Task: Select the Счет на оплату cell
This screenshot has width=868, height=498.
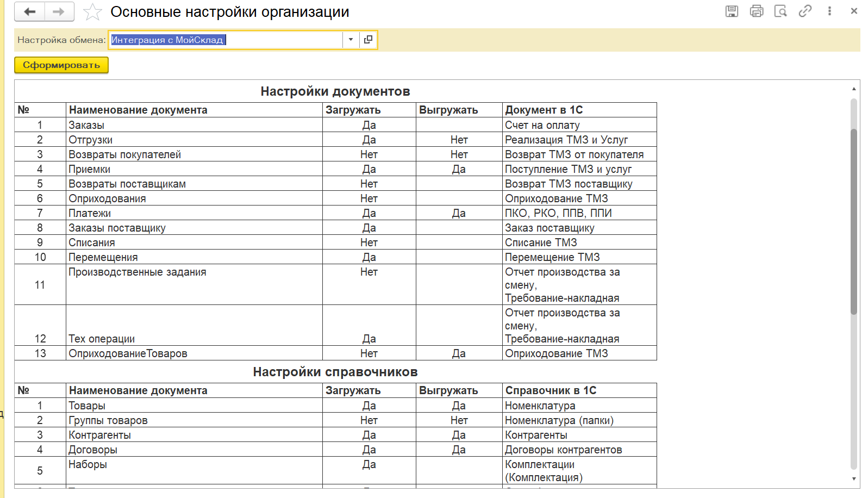Action: point(579,125)
